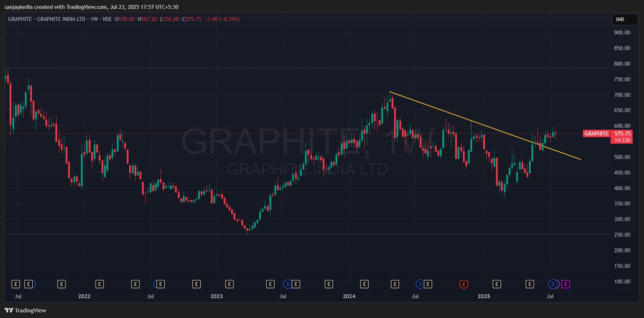Click the GRAPHITE INDIA LTD symbol title
The height and width of the screenshot is (318, 644).
(62, 19)
